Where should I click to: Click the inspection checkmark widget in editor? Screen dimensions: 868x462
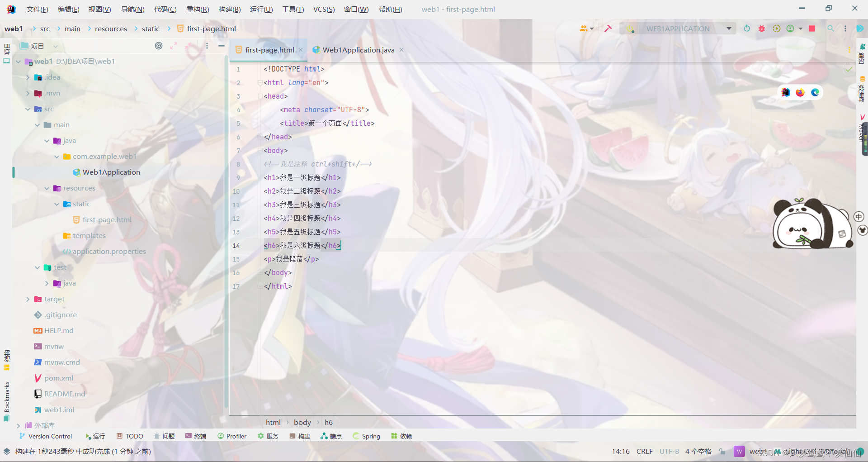tap(849, 69)
